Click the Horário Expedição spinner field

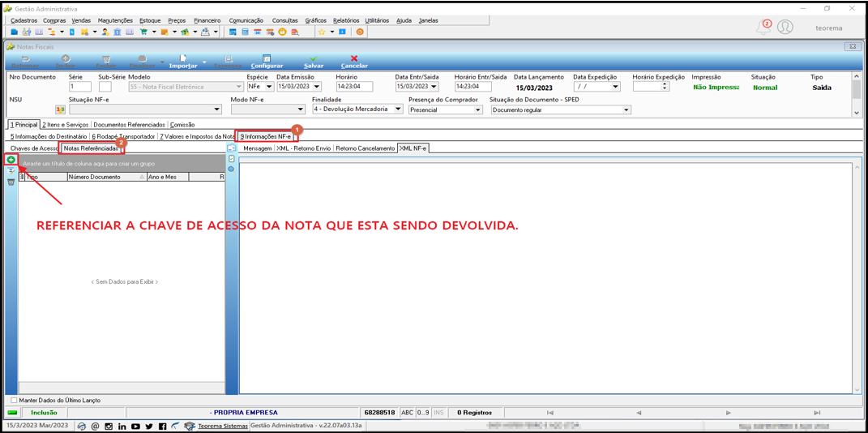[651, 87]
